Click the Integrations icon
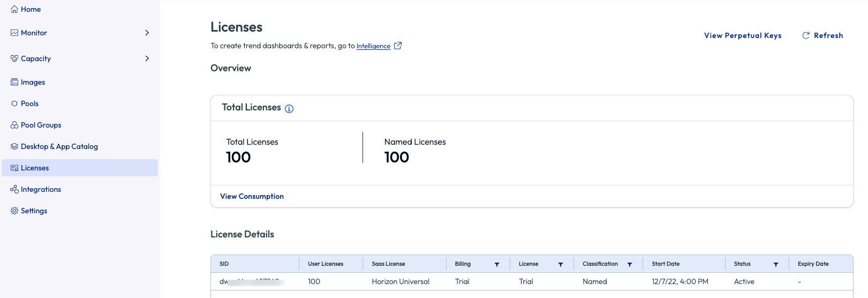 tap(14, 190)
